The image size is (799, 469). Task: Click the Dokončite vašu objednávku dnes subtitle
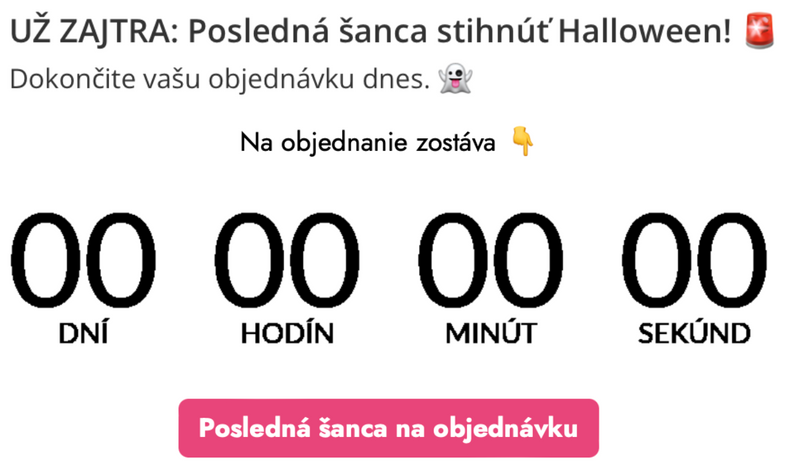coord(221,79)
